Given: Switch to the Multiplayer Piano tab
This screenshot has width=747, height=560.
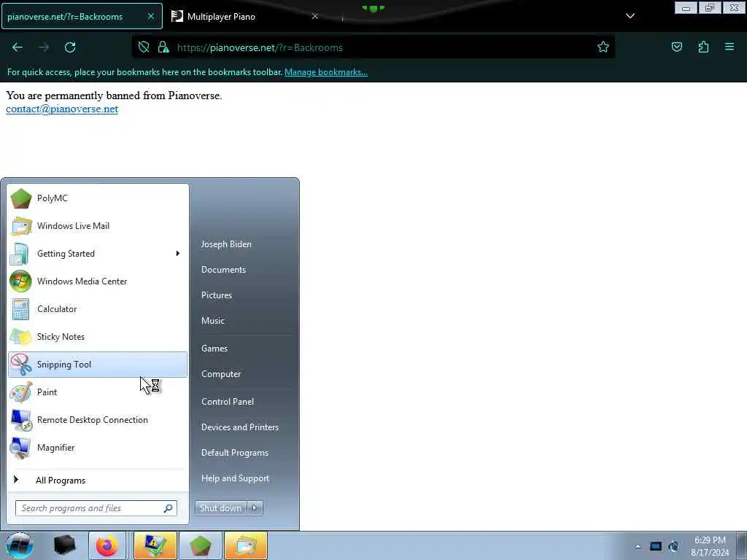Looking at the screenshot, I should [x=245, y=16].
